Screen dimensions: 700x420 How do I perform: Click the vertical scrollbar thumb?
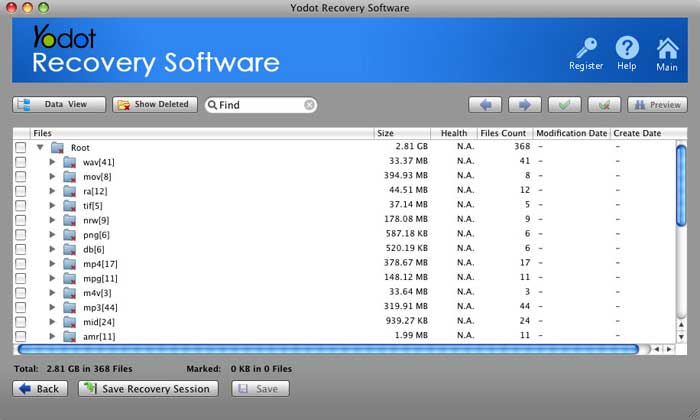(681, 185)
